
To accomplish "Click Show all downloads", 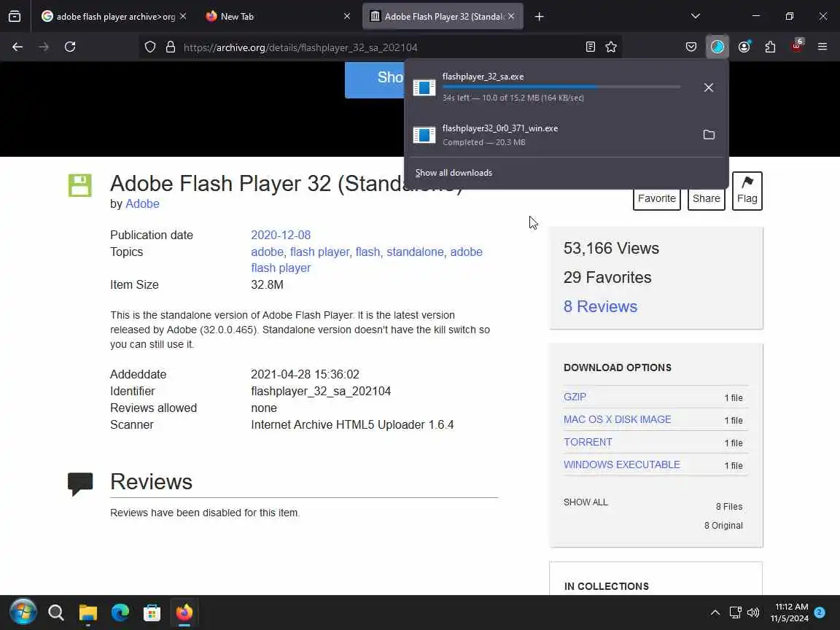I will (x=454, y=173).
